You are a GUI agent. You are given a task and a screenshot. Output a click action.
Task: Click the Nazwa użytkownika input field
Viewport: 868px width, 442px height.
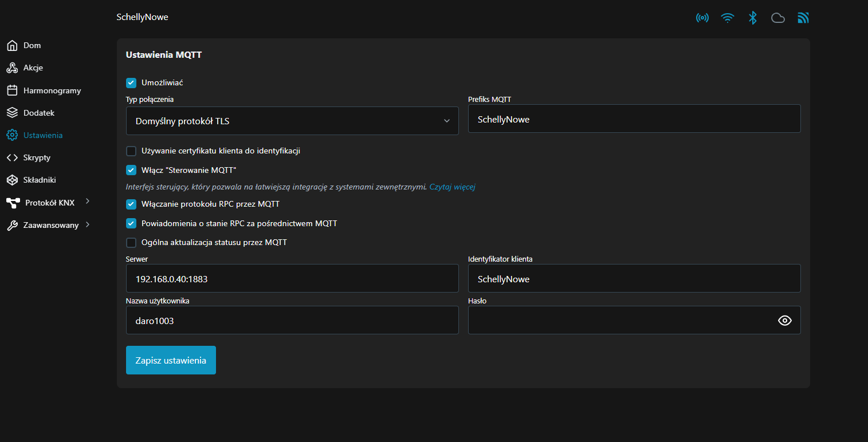coord(292,320)
